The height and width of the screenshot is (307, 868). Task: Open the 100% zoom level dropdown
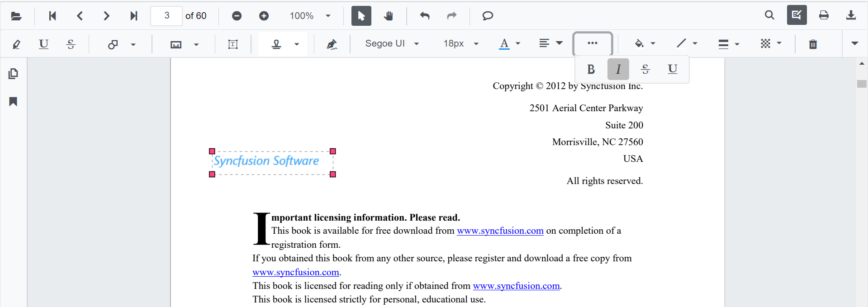tap(310, 16)
